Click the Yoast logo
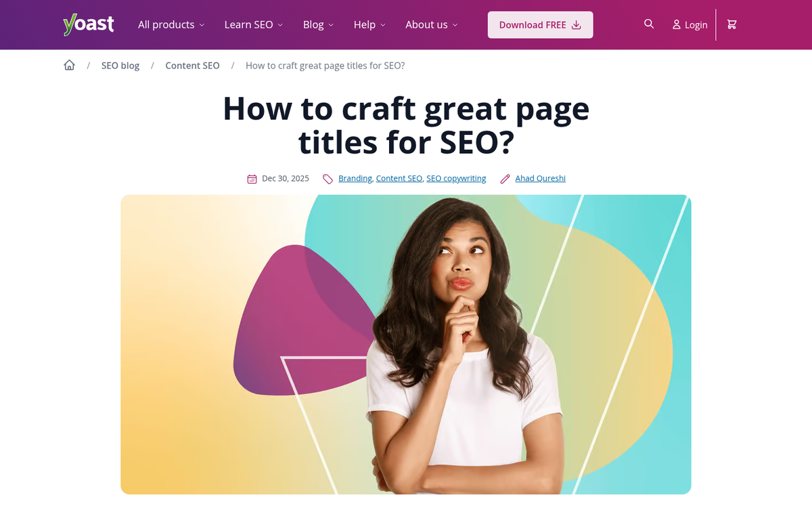812x508 pixels. pos(88,23)
